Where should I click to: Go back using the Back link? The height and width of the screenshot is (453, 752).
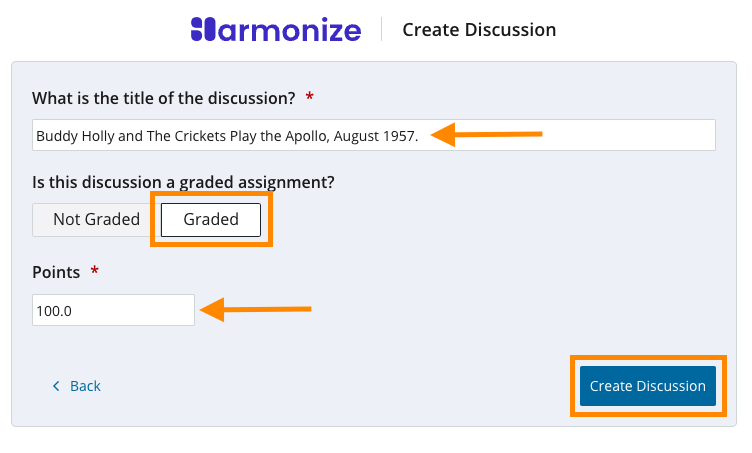pos(85,386)
